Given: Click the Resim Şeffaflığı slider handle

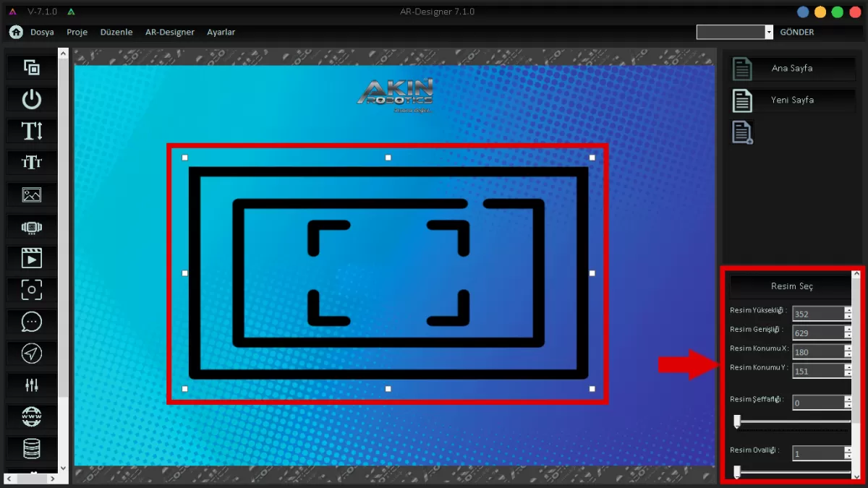Looking at the screenshot, I should (x=737, y=421).
